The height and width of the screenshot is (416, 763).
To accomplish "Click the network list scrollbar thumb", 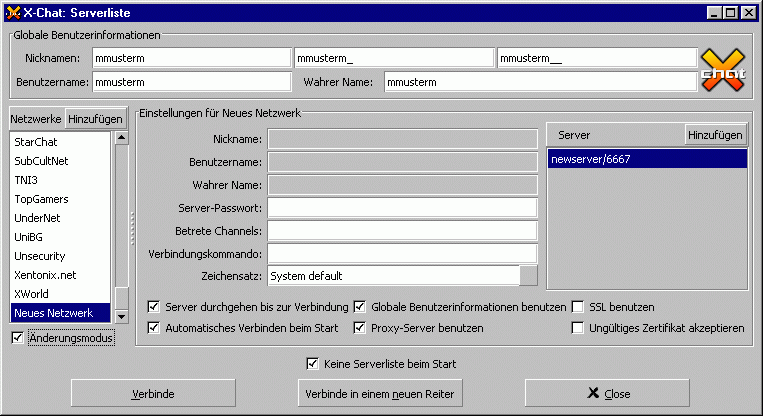I will (x=122, y=298).
